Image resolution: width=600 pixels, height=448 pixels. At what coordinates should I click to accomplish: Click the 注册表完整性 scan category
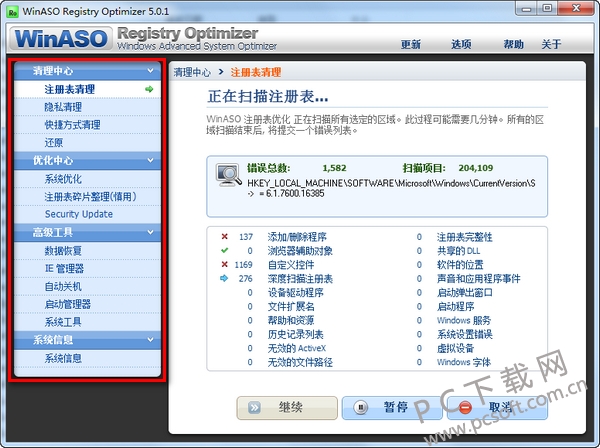(465, 237)
